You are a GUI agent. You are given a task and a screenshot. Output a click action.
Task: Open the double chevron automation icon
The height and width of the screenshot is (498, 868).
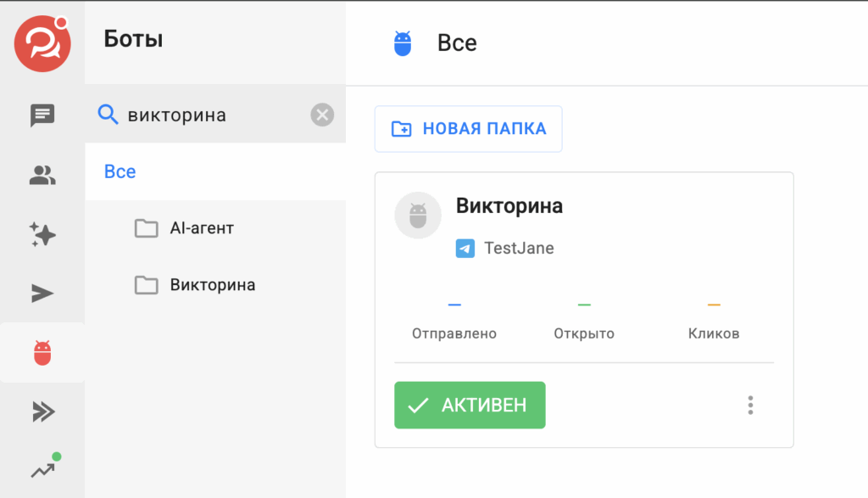(42, 412)
